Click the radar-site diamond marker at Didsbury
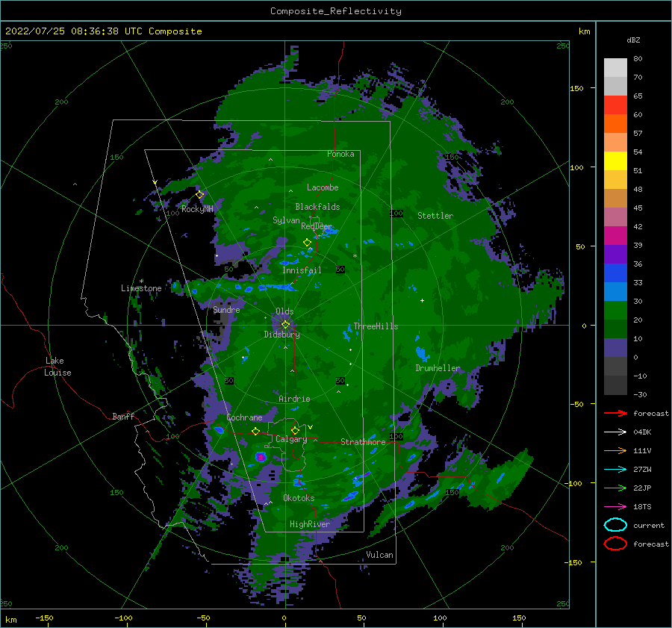The image size is (672, 628). click(x=285, y=325)
